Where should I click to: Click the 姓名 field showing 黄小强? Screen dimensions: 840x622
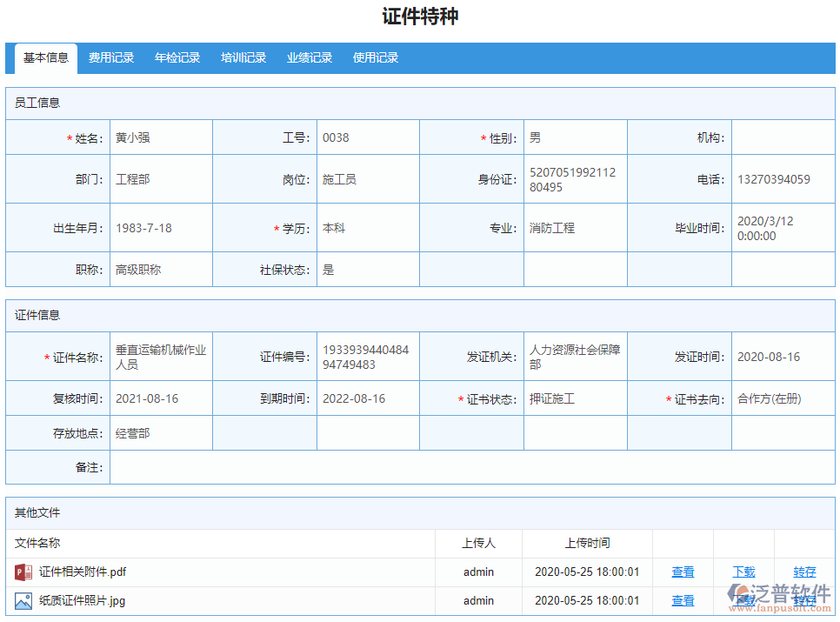(x=161, y=137)
